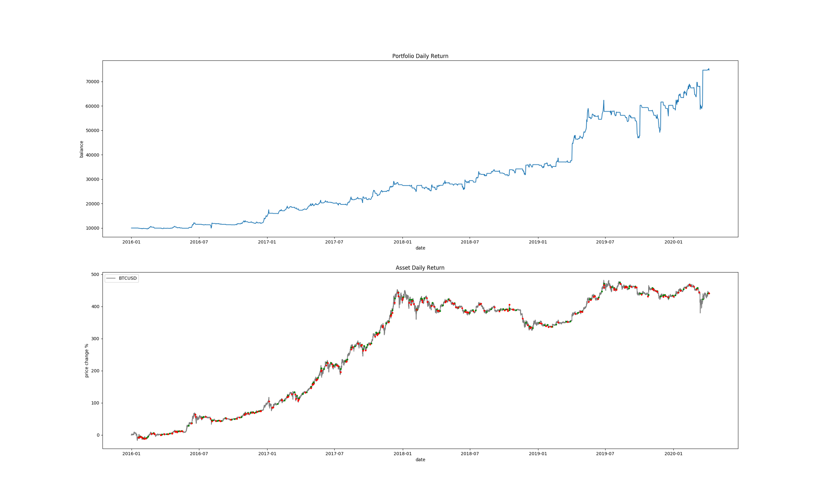Click the 500 tick on price axis
The height and width of the screenshot is (504, 820).
coord(95,275)
